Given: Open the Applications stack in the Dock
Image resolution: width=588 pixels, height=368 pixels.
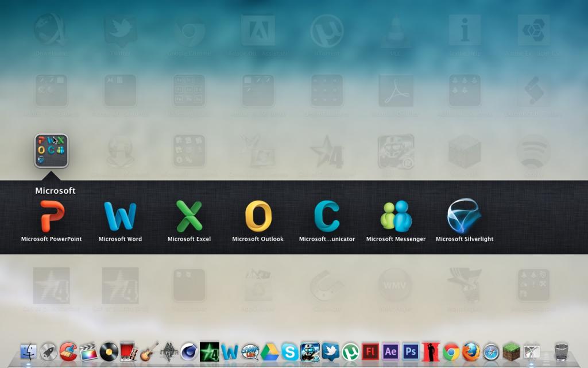Looking at the screenshot, I should (531, 352).
